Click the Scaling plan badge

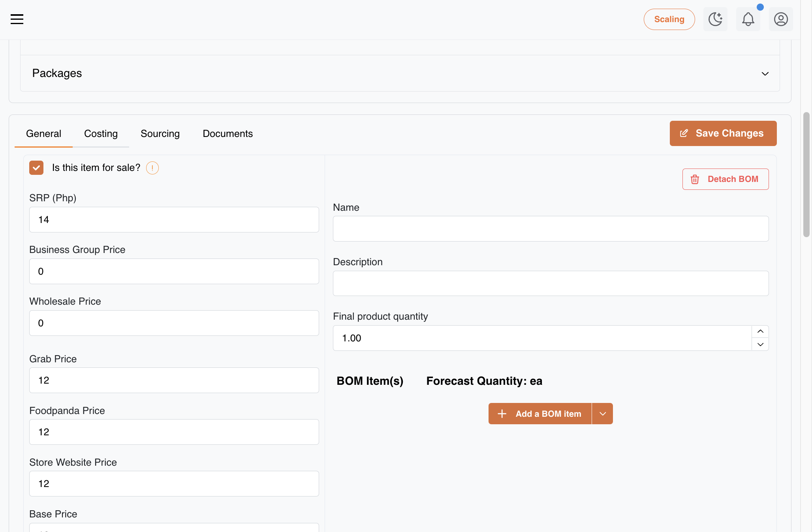pyautogui.click(x=669, y=19)
